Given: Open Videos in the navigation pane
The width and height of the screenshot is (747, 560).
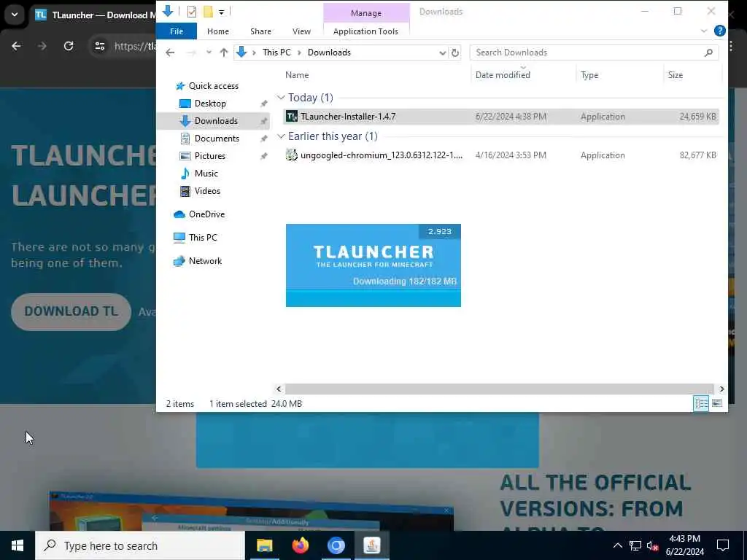Looking at the screenshot, I should [x=207, y=191].
